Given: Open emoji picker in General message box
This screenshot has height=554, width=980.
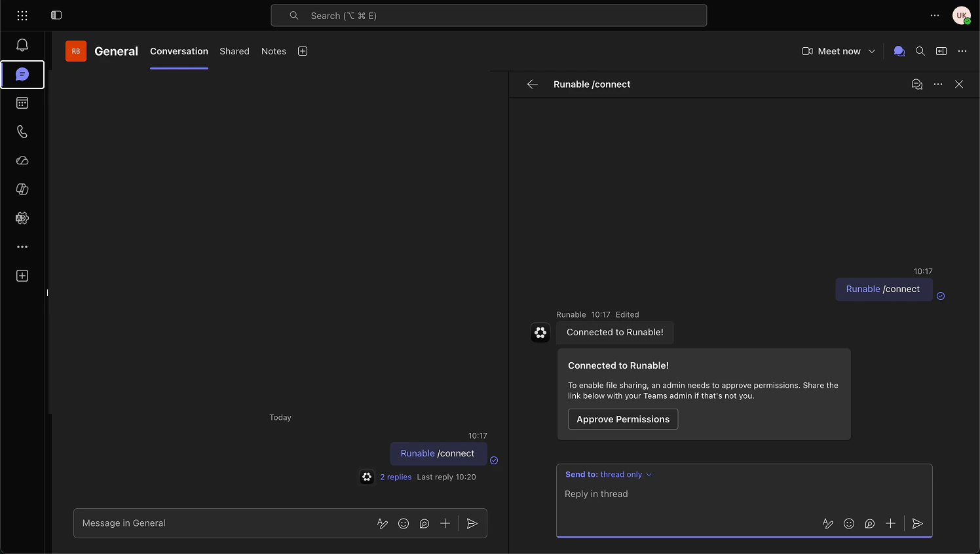Looking at the screenshot, I should click(x=404, y=523).
